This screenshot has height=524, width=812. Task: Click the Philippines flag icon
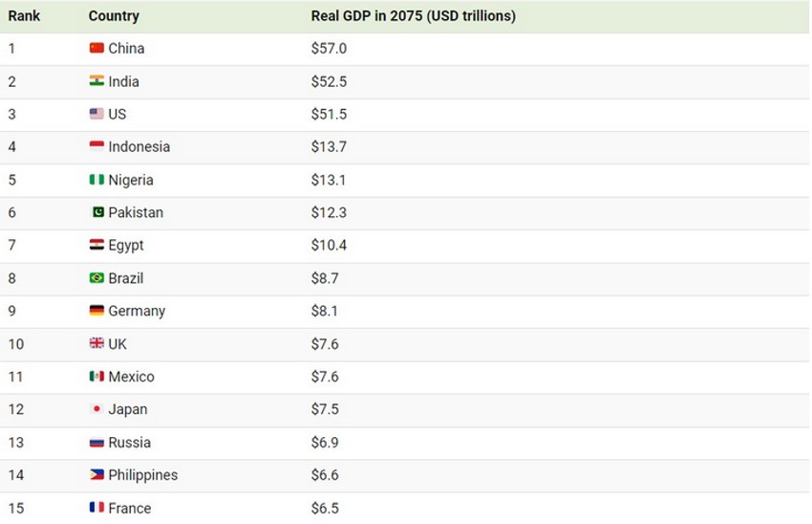click(x=96, y=475)
